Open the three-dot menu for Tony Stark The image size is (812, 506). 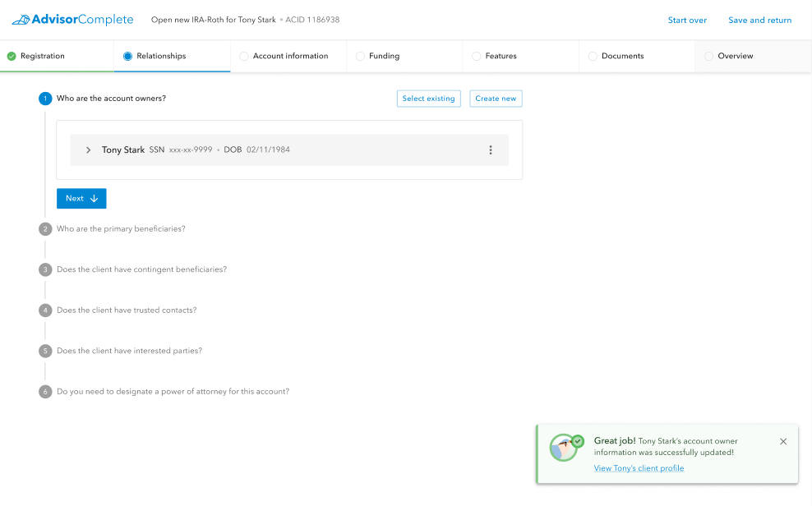(x=491, y=150)
